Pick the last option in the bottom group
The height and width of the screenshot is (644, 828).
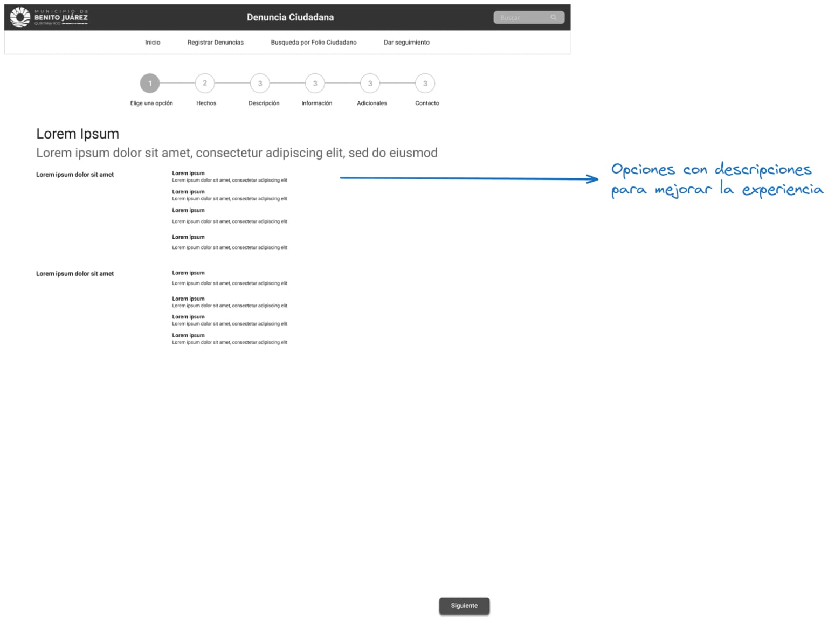[188, 335]
